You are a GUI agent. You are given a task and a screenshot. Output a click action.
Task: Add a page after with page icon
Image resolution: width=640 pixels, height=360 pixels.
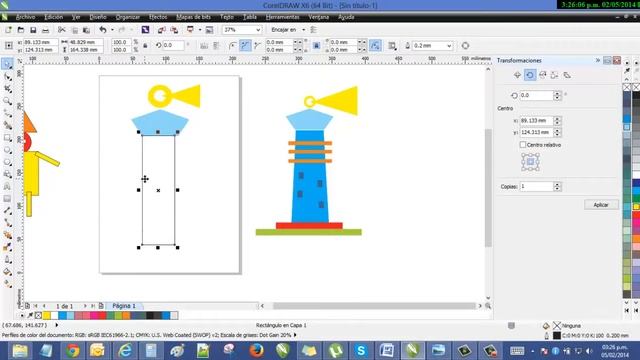101,306
